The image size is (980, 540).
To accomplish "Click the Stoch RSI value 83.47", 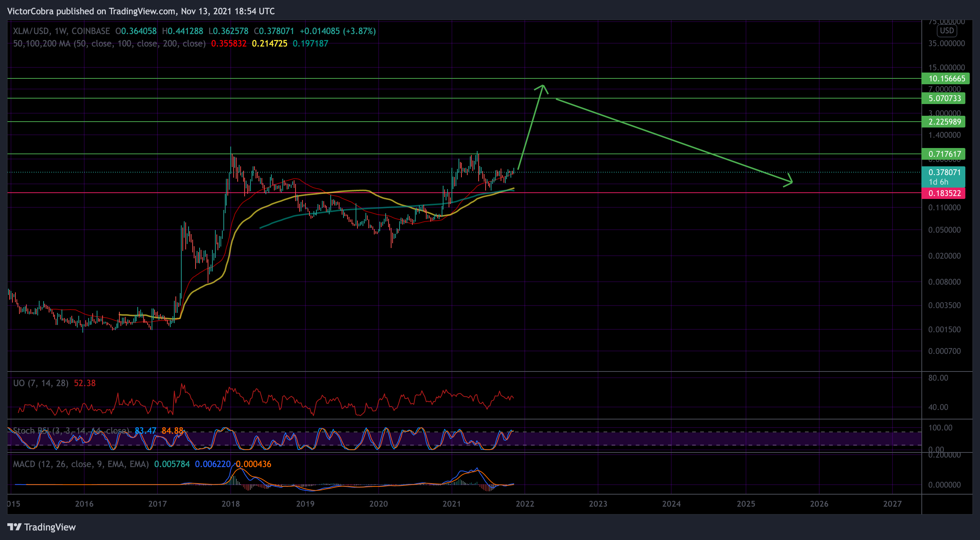I will pyautogui.click(x=145, y=431).
